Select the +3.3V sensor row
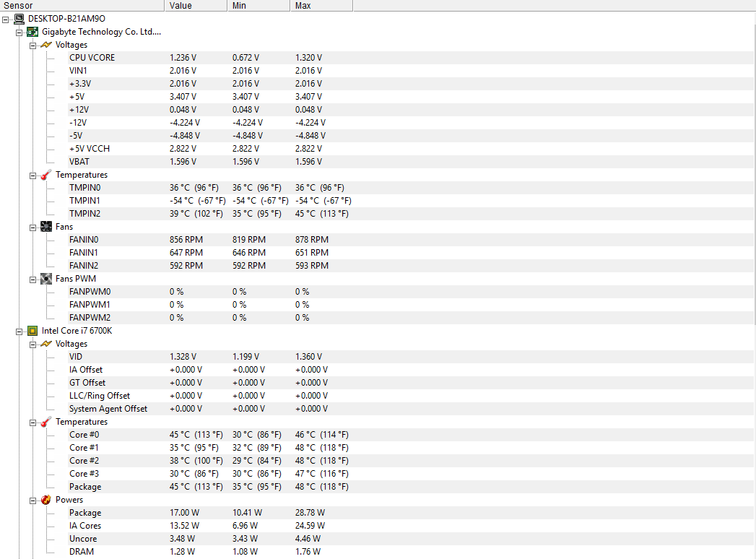 coord(411,84)
